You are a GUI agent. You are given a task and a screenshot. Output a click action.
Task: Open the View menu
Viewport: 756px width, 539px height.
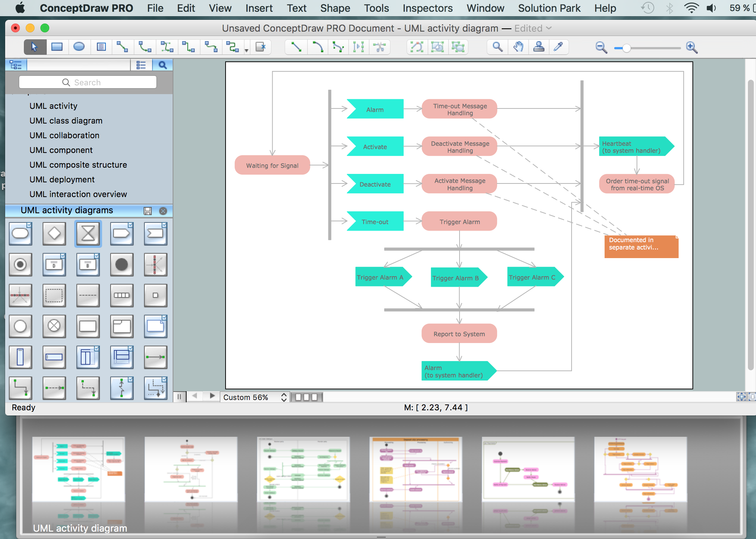221,8
